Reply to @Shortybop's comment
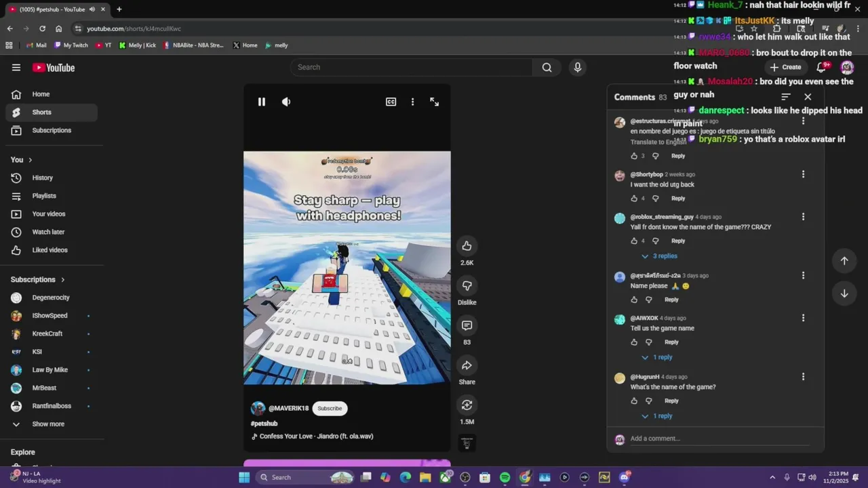 pos(678,199)
